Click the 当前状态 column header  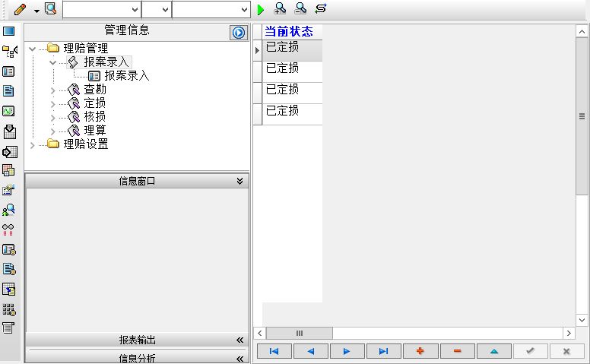point(293,31)
